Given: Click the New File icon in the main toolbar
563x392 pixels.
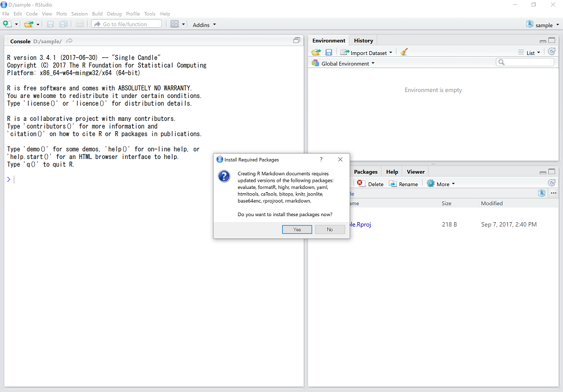Looking at the screenshot, I should (7, 24).
